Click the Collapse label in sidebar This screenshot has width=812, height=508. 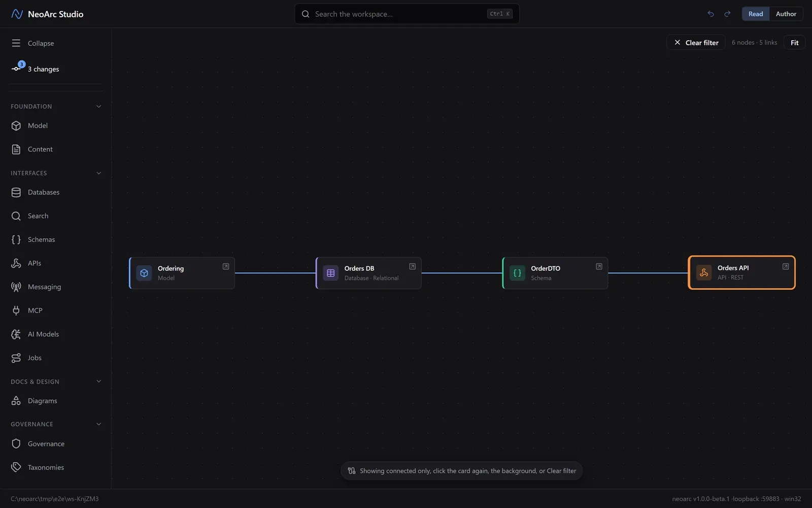[41, 43]
